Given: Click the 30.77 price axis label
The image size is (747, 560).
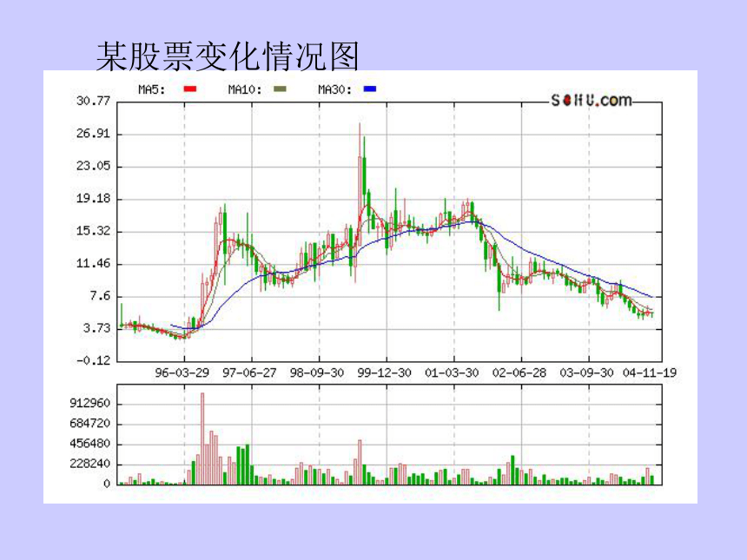Looking at the screenshot, I should pos(94,101).
